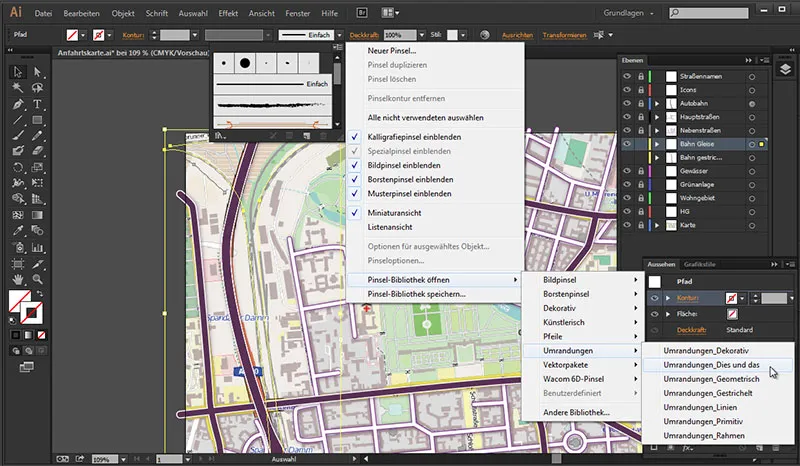Select the Lasso tool
800x466 pixels.
coord(37,88)
